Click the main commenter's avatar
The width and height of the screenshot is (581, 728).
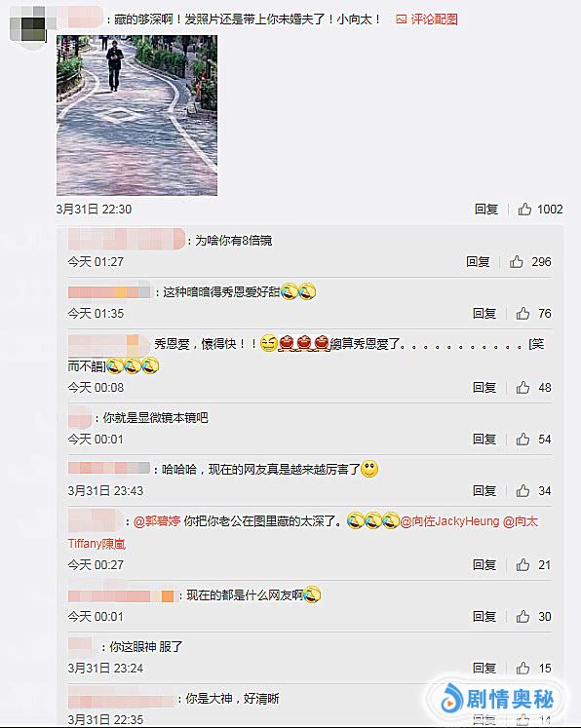28,24
